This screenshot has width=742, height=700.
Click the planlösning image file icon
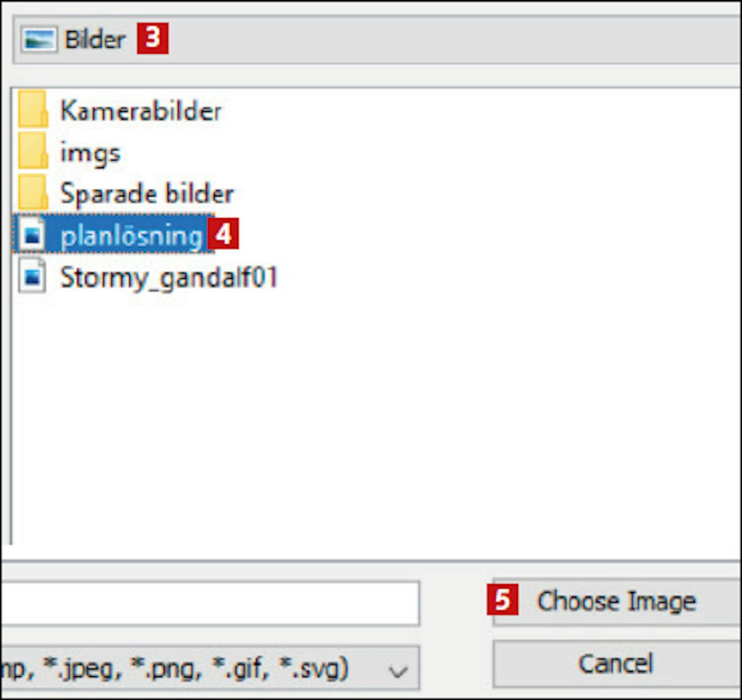33,235
